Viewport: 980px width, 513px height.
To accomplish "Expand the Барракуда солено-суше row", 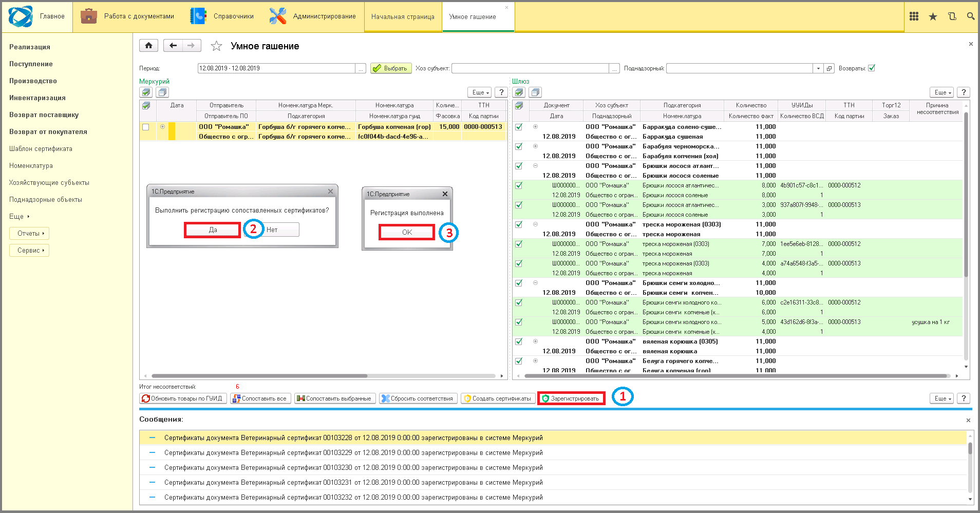I will (x=535, y=126).
